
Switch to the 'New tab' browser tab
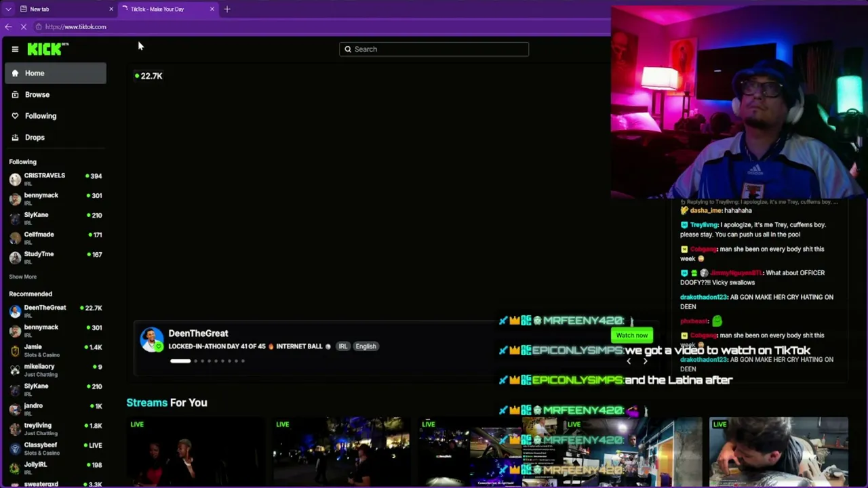[66, 9]
